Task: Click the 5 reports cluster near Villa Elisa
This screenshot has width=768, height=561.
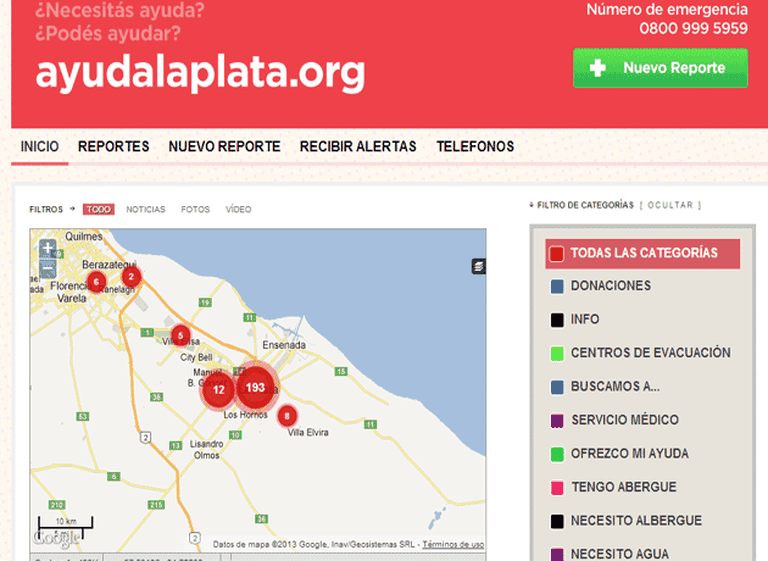Action: (181, 336)
